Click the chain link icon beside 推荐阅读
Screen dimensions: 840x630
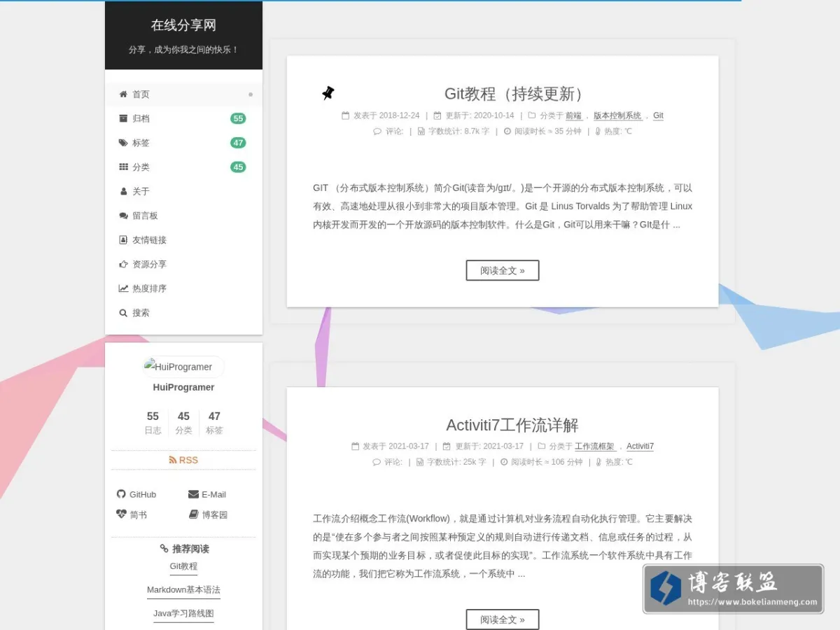[x=164, y=549]
